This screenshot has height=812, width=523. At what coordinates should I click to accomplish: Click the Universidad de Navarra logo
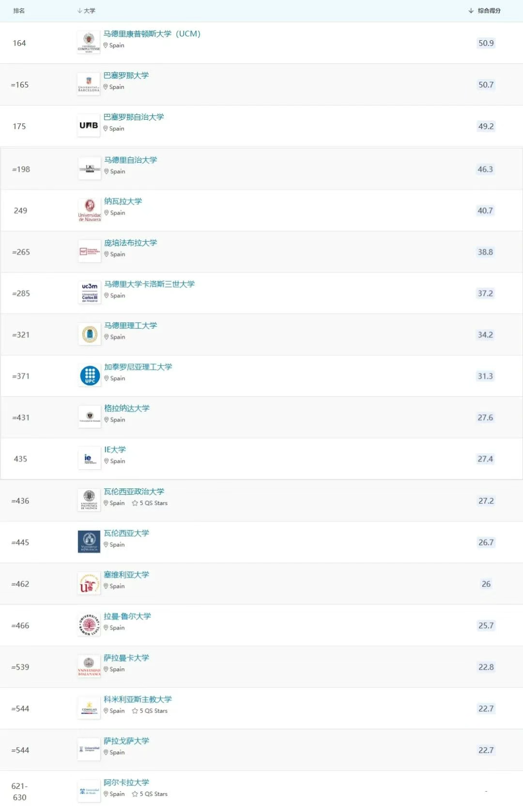coord(90,210)
